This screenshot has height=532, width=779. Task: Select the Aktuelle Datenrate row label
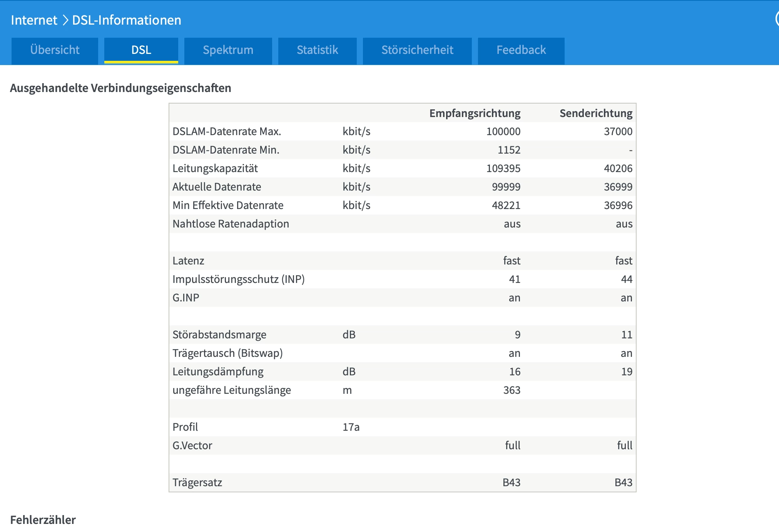pyautogui.click(x=217, y=187)
